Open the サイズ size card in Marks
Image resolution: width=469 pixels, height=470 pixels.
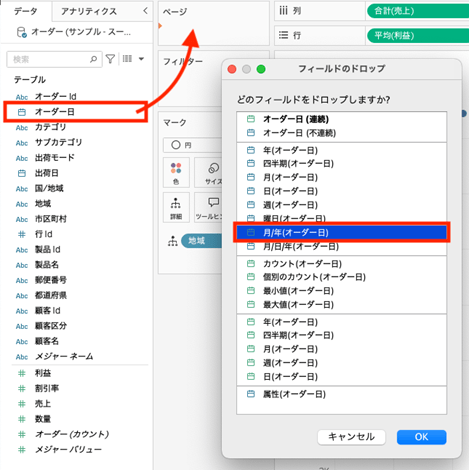click(x=209, y=172)
